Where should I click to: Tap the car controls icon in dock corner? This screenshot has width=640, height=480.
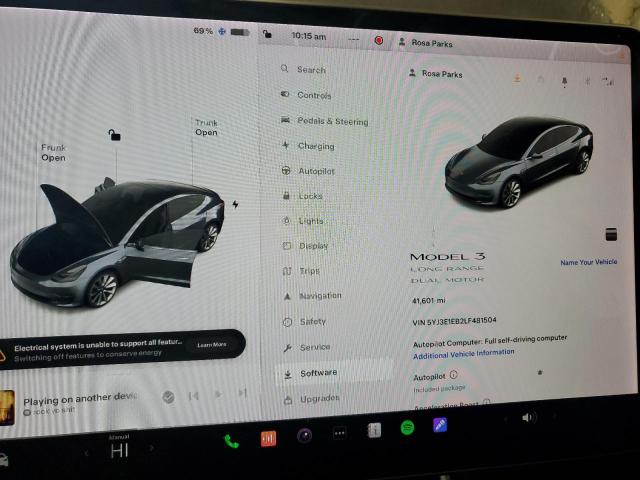pyautogui.click(x=3, y=459)
